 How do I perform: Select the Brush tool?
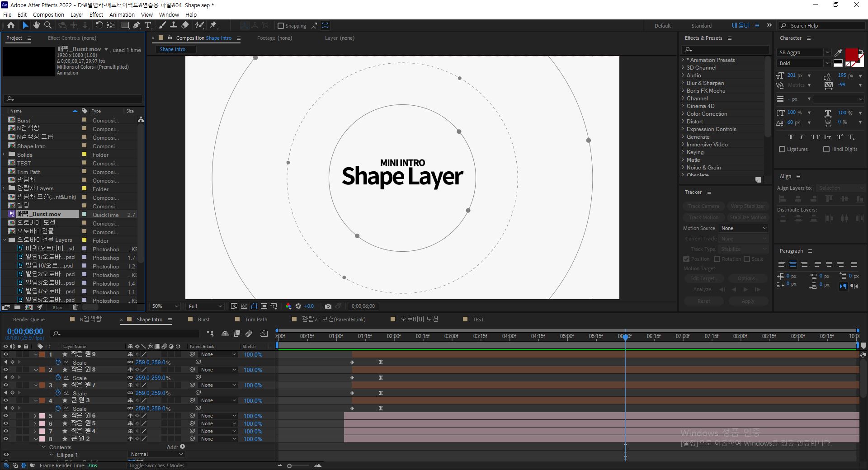pyautogui.click(x=162, y=25)
